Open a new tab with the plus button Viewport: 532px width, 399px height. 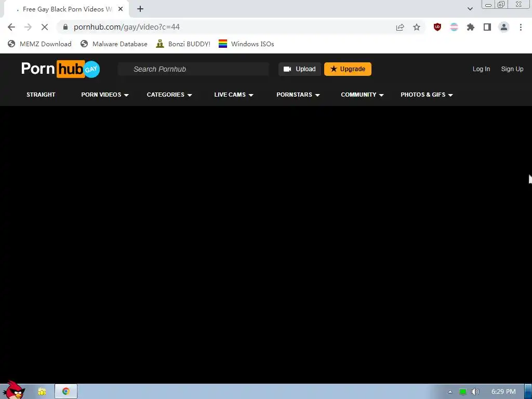(140, 9)
